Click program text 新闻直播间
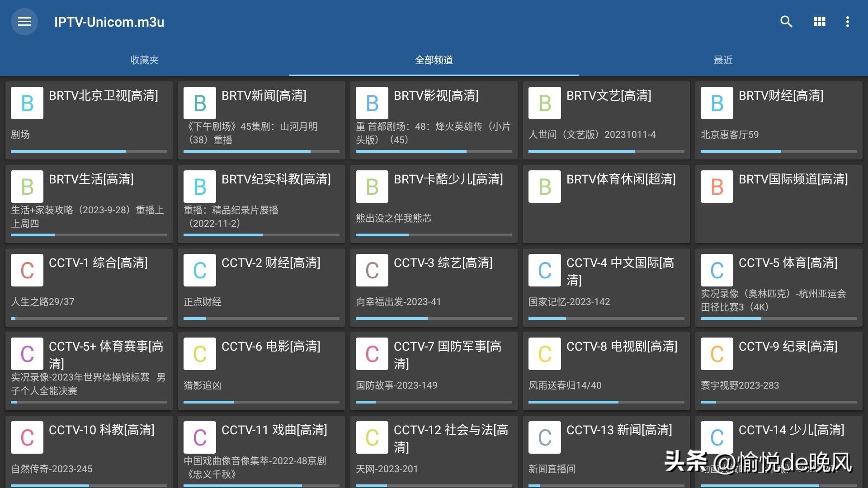Viewport: 868px width, 488px height. (x=552, y=469)
